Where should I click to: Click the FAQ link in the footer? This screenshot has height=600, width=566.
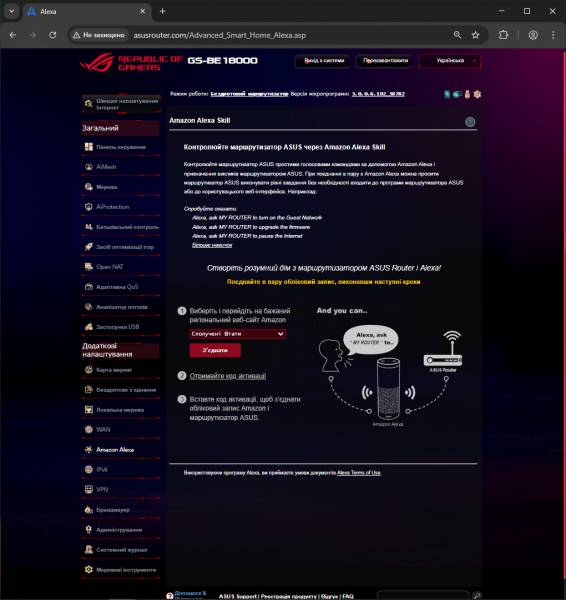click(x=348, y=596)
